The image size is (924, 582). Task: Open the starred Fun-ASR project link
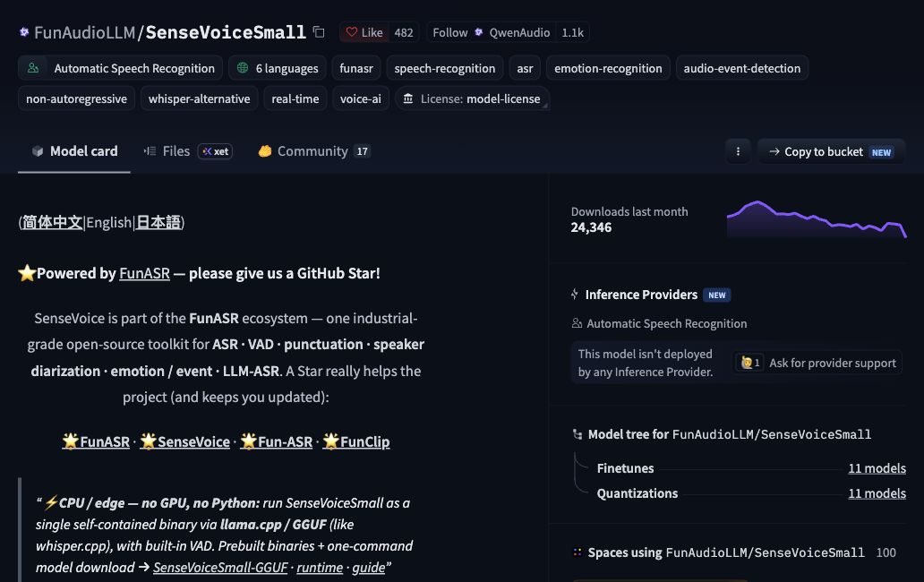point(277,441)
